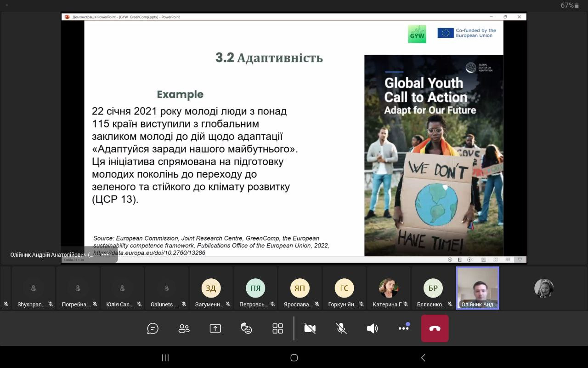Viewport: 588px width, 368px height.
Task: Unmute the microphone
Action: pos(341,328)
